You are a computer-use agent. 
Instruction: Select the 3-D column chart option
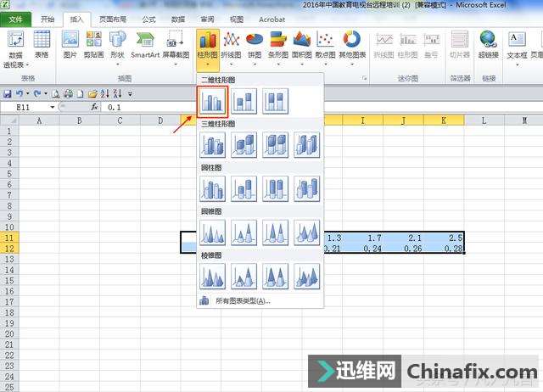(x=306, y=145)
